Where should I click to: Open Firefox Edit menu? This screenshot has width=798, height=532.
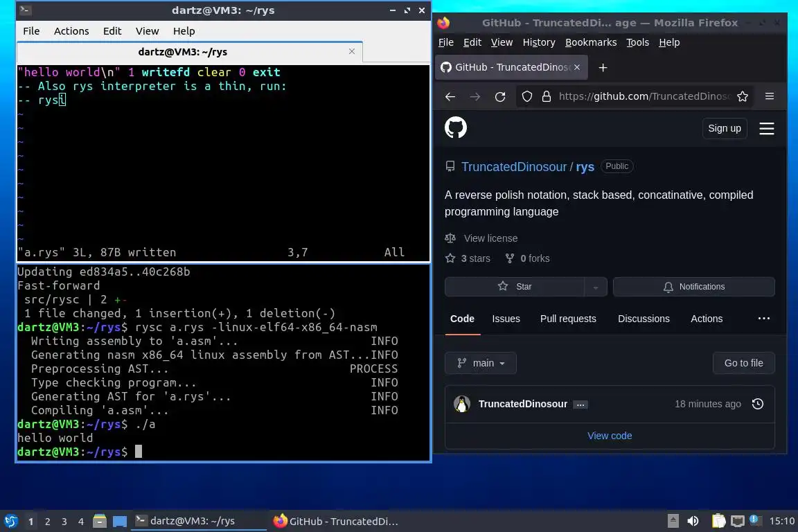pyautogui.click(x=472, y=42)
